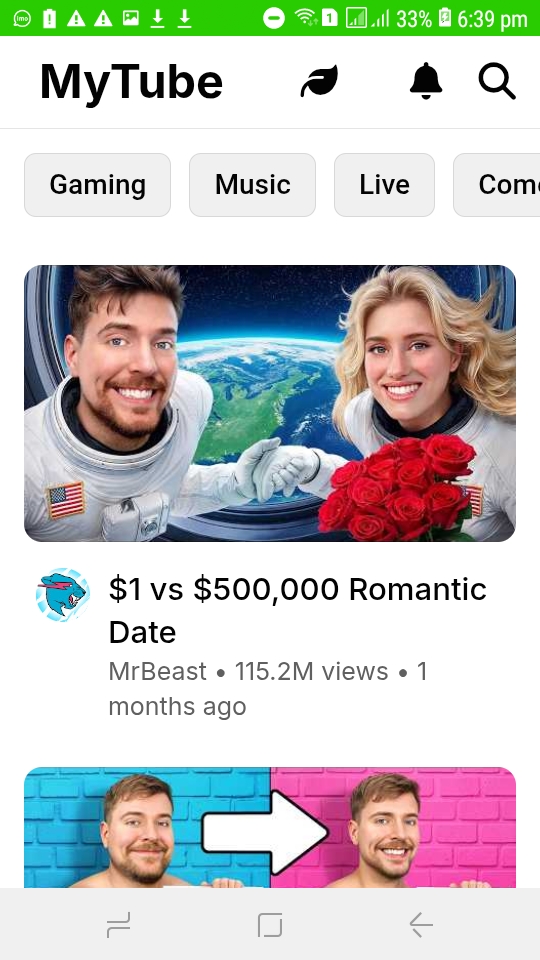Open notifications bell
The image size is (540, 960).
click(426, 81)
